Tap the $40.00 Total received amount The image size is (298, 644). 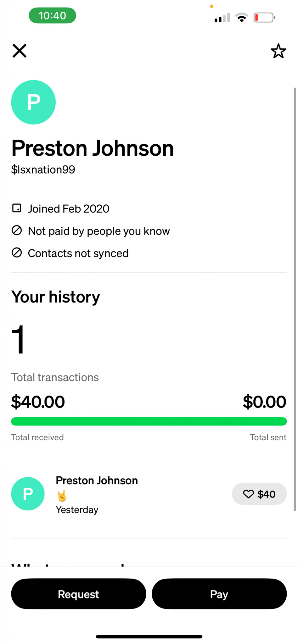38,402
